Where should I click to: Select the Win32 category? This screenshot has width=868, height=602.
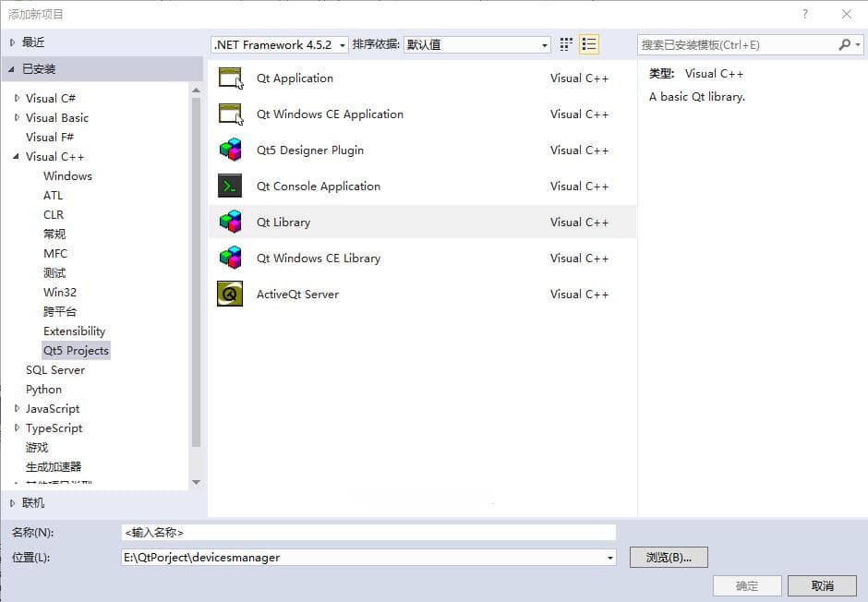(60, 292)
